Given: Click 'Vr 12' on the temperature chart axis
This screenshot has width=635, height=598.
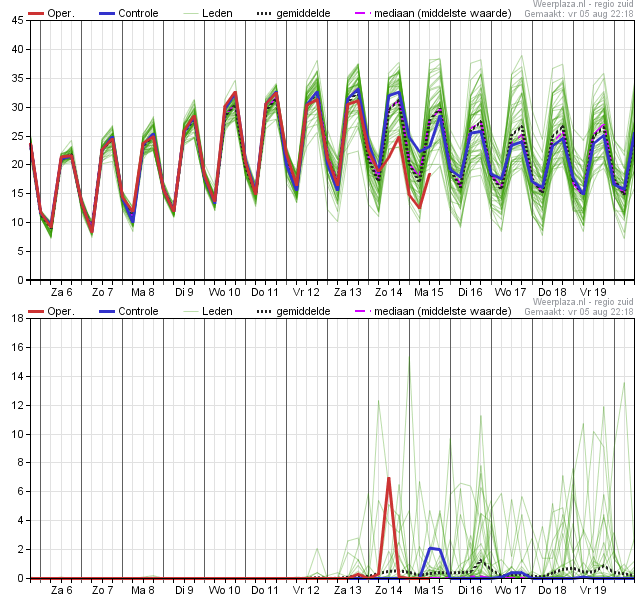Looking at the screenshot, I should [306, 292].
